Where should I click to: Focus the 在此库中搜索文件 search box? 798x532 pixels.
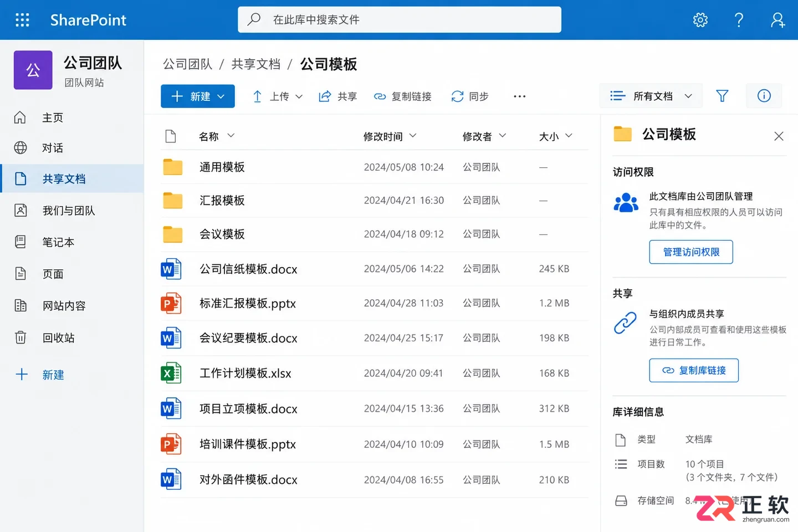coord(400,20)
